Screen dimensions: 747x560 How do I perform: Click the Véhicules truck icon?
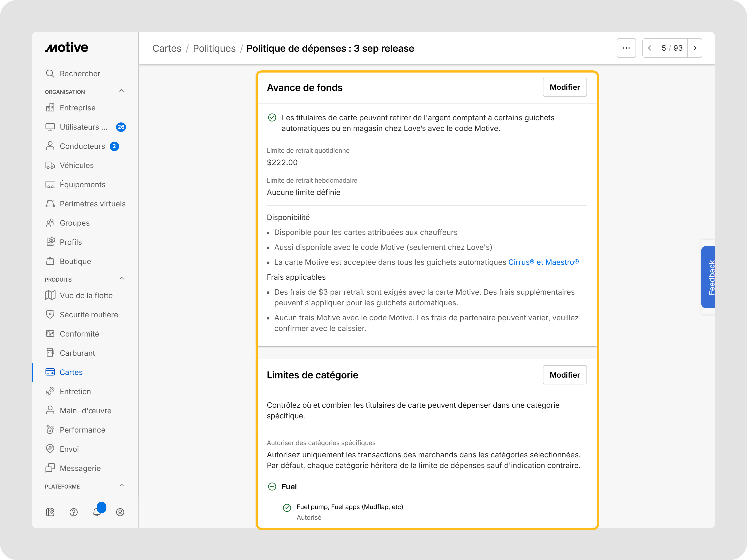(x=50, y=165)
